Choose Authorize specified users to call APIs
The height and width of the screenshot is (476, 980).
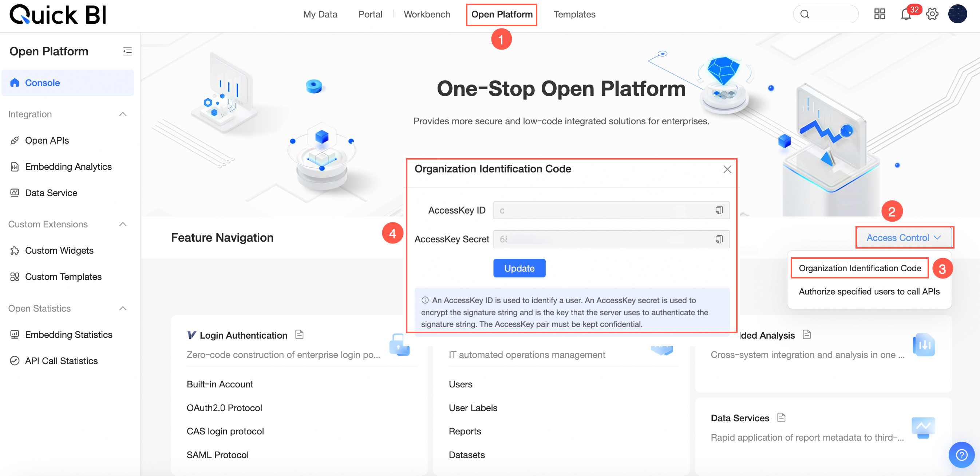869,291
